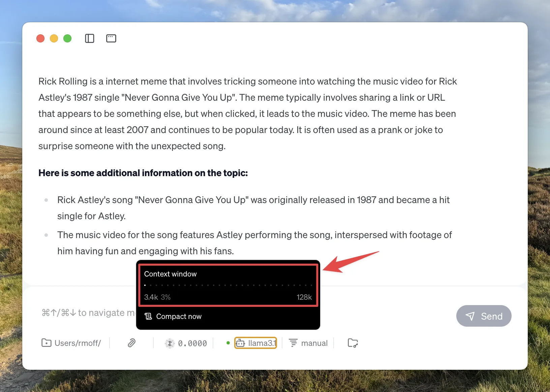The height and width of the screenshot is (392, 550).
Task: Toggle the sidebar panel icon
Action: (90, 38)
